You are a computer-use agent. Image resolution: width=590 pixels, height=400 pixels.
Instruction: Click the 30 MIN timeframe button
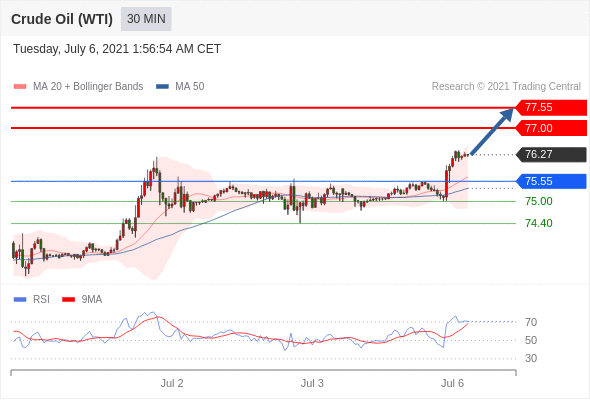tap(146, 19)
